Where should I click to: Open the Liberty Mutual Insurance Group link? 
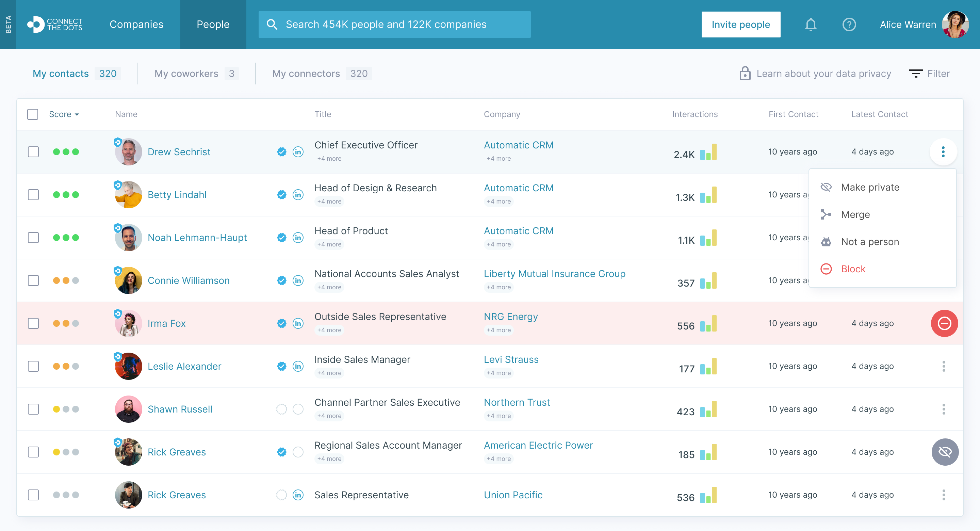(x=554, y=274)
